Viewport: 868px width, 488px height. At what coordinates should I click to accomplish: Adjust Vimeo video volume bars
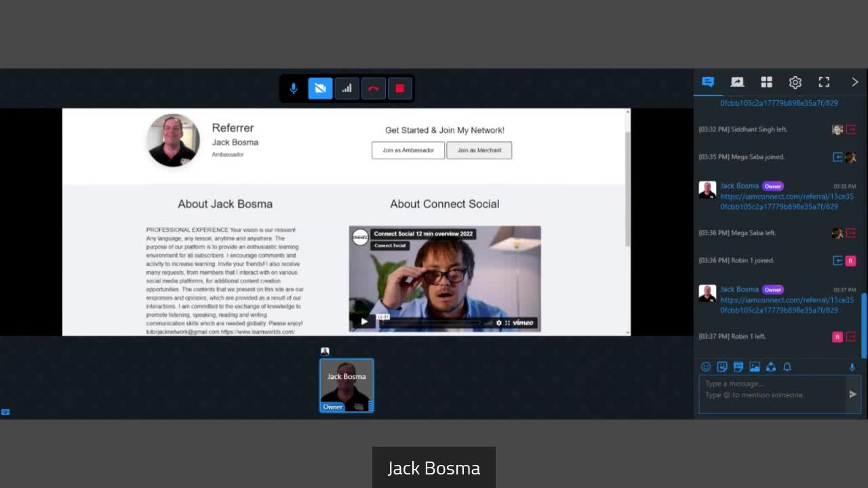click(x=488, y=323)
